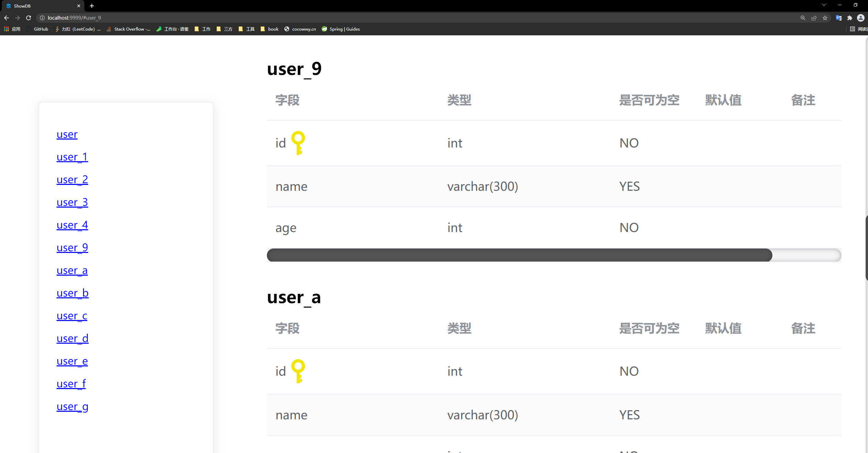Open a new browser tab

(92, 6)
